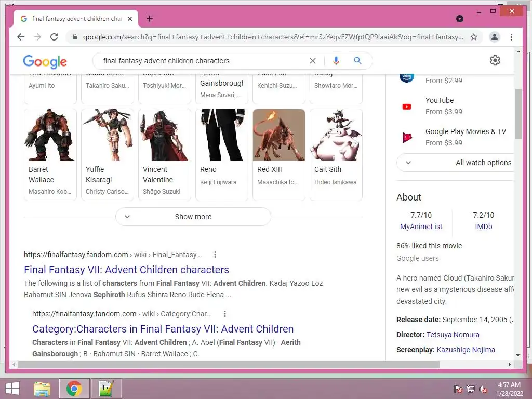Click the blue magnifier search button
Screen dimensions: 532x399
tap(357, 61)
